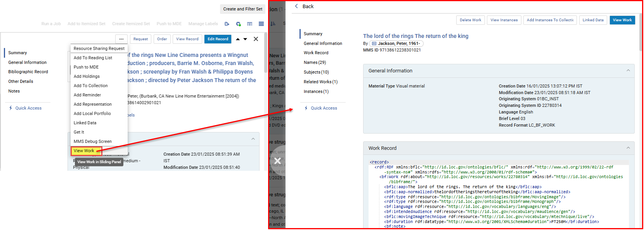Screen dimensions: 644x230
Task: Open the more actions ellipsis button
Action: (121, 39)
